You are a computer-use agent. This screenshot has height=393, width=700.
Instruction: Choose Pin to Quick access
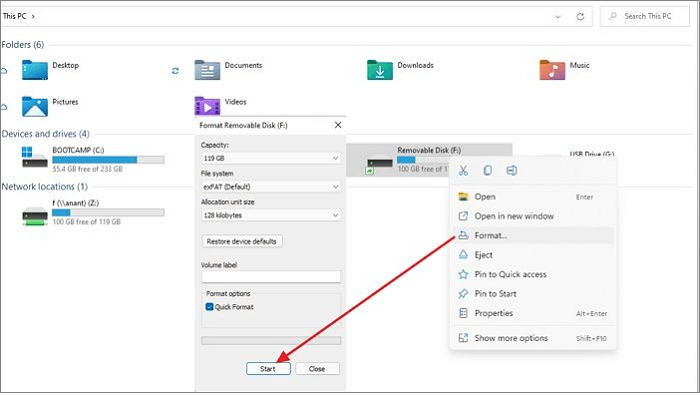[533, 274]
